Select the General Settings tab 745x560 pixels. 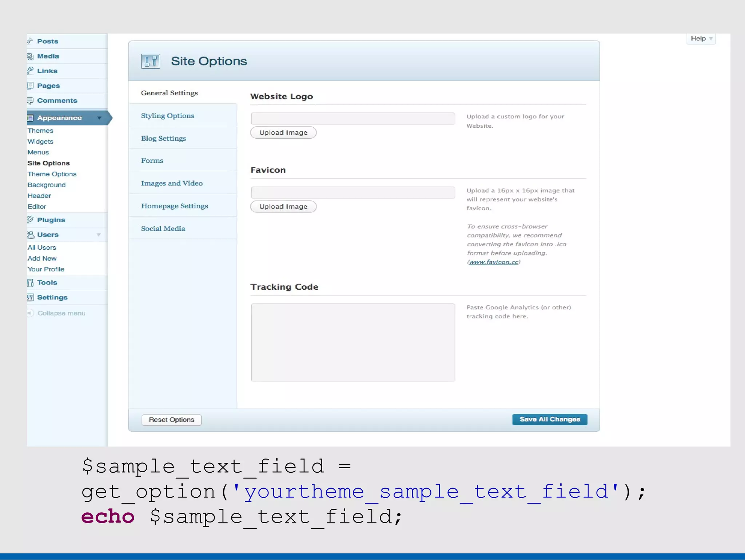tap(183, 93)
